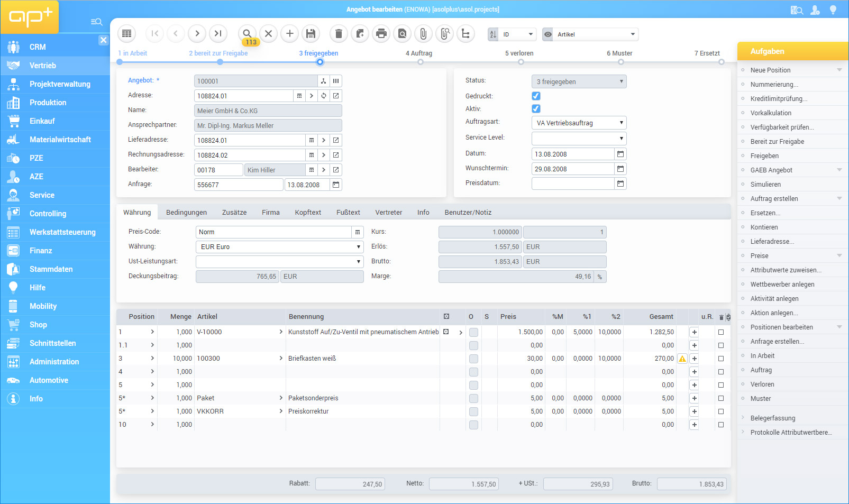The image size is (849, 504).
Task: Click the Kreditlimitprüfung task link
Action: [778, 99]
